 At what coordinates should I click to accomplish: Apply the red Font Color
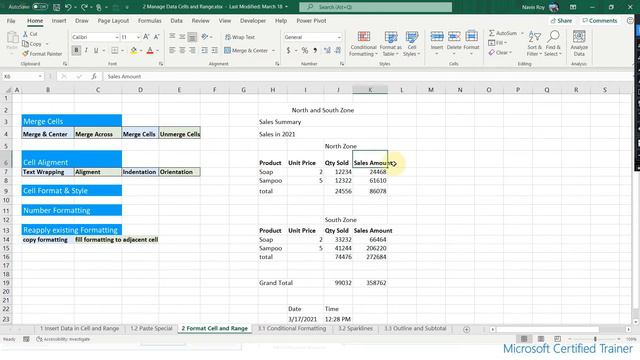pyautogui.click(x=150, y=50)
